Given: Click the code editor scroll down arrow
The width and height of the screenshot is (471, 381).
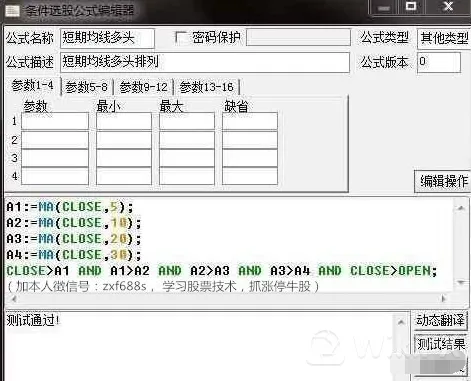Looking at the screenshot, I should pos(461,283).
